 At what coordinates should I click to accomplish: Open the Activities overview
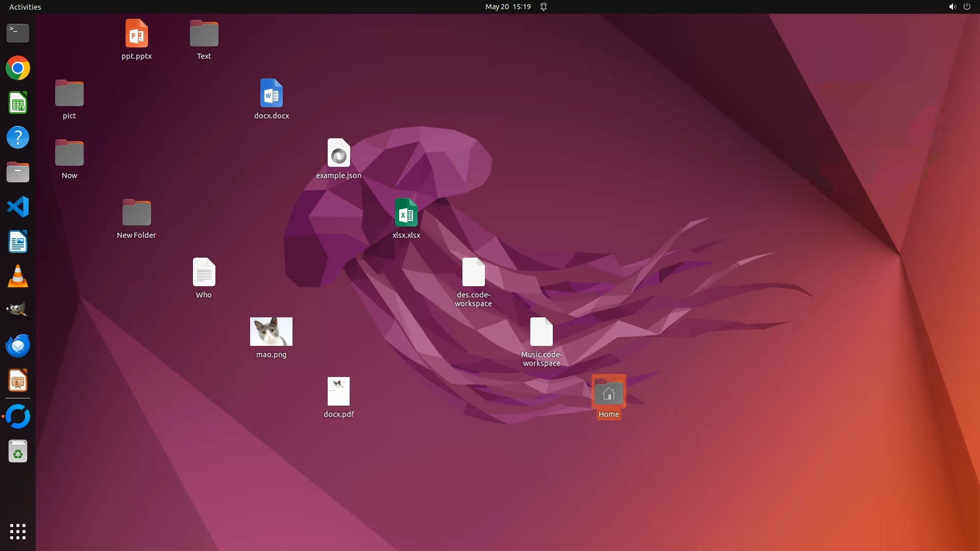pos(25,7)
